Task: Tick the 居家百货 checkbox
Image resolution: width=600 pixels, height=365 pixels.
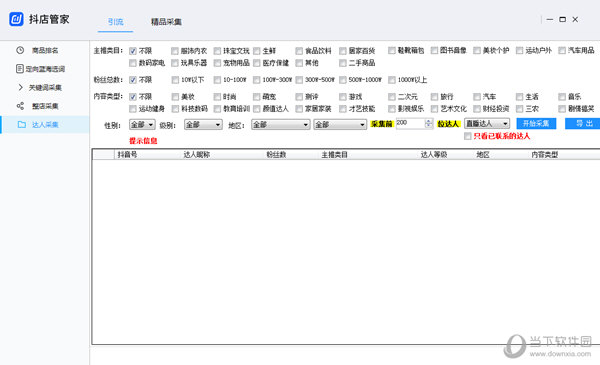Action: pos(343,51)
